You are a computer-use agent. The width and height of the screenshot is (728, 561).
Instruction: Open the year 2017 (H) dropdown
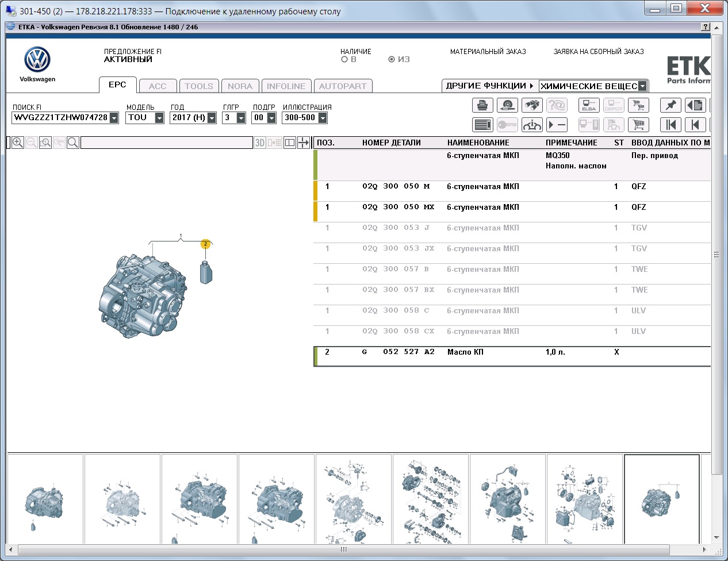click(212, 118)
